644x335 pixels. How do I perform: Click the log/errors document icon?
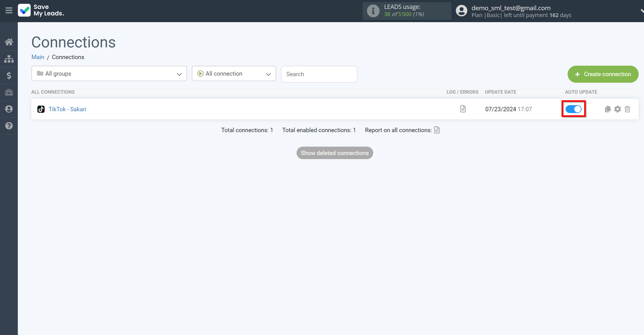463,109
